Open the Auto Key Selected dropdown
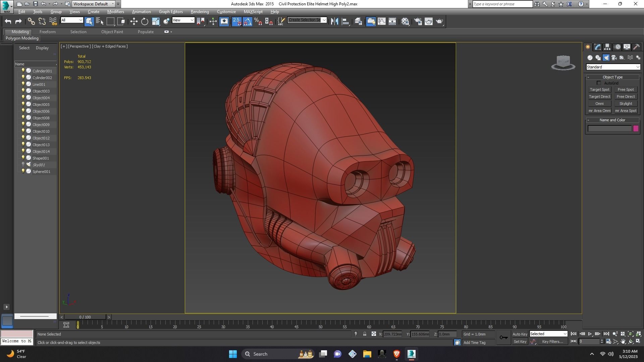 click(566, 334)
